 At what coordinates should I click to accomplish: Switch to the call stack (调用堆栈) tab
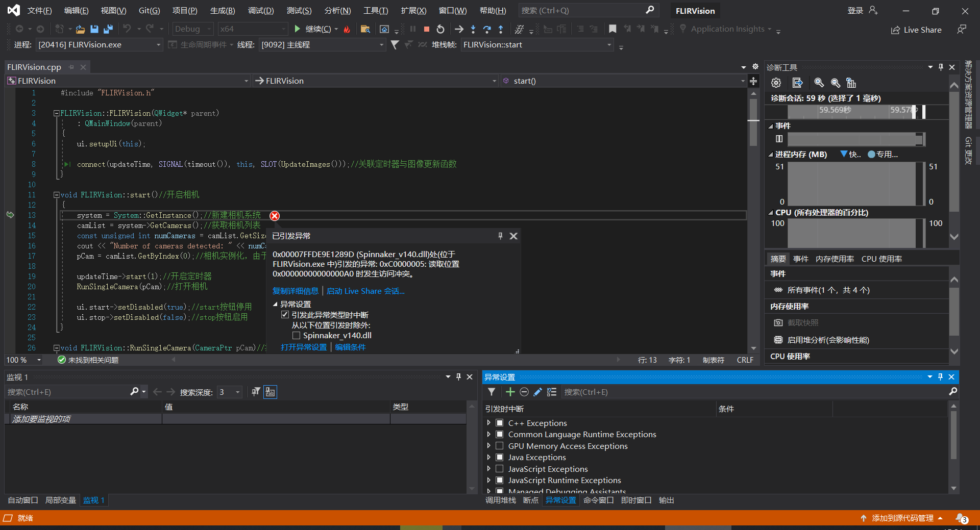[500, 500]
